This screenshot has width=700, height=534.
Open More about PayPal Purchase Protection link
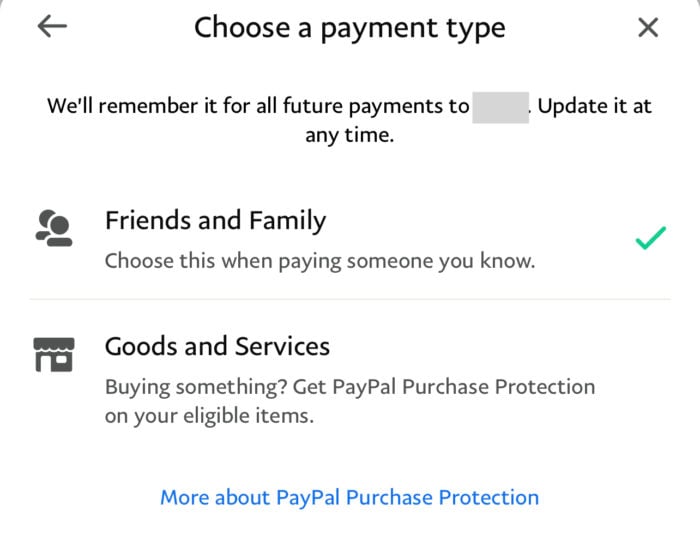pyautogui.click(x=350, y=497)
